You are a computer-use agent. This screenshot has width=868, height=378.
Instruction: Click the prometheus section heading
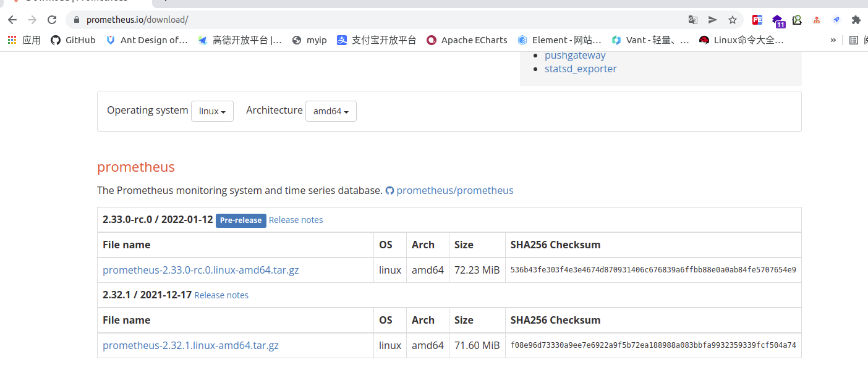pos(136,167)
